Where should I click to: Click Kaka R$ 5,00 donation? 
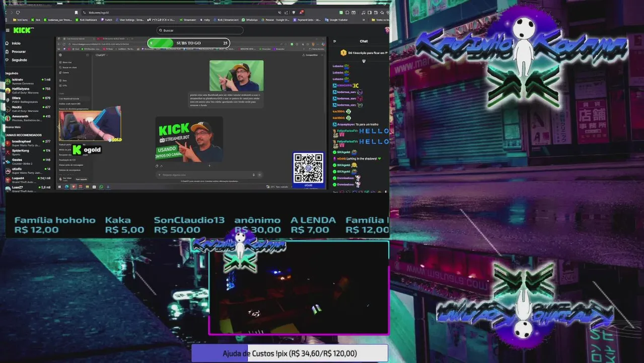[x=124, y=225]
